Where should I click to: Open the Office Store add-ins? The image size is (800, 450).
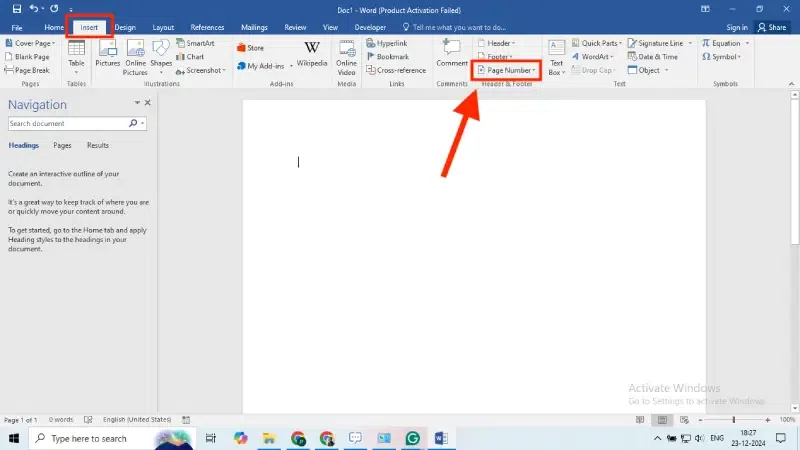coord(251,48)
